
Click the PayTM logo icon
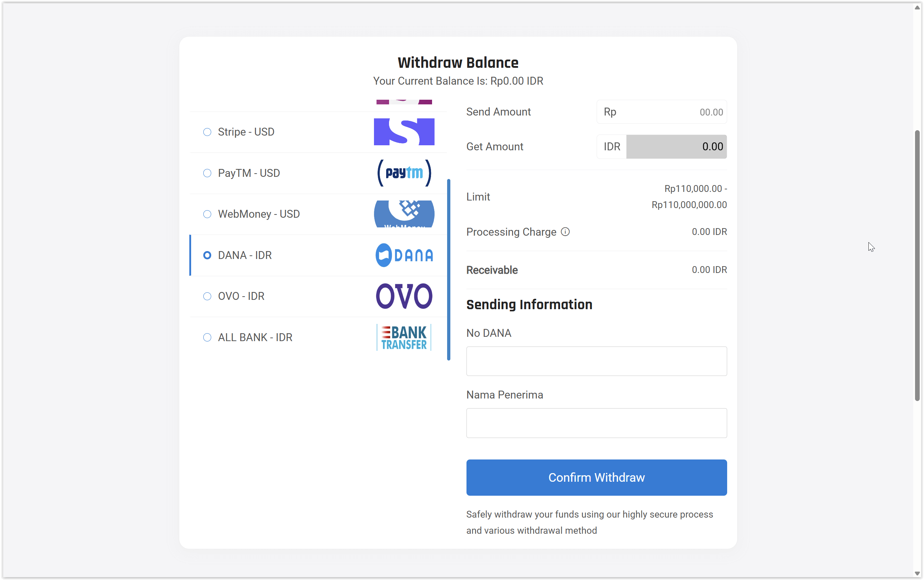pos(404,173)
